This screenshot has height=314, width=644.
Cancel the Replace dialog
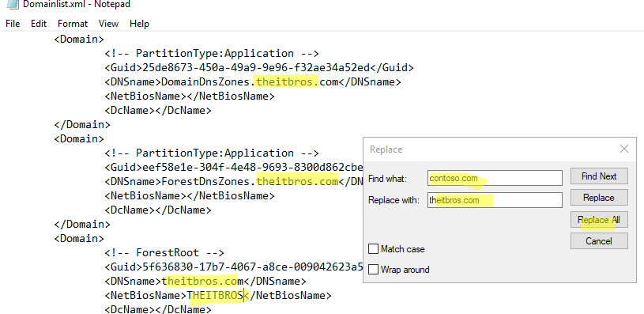599,241
